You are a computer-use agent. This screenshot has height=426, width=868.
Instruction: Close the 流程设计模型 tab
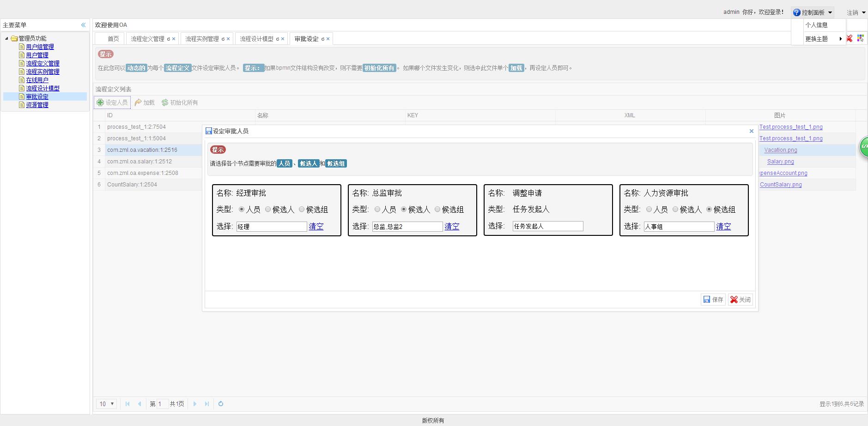click(283, 39)
